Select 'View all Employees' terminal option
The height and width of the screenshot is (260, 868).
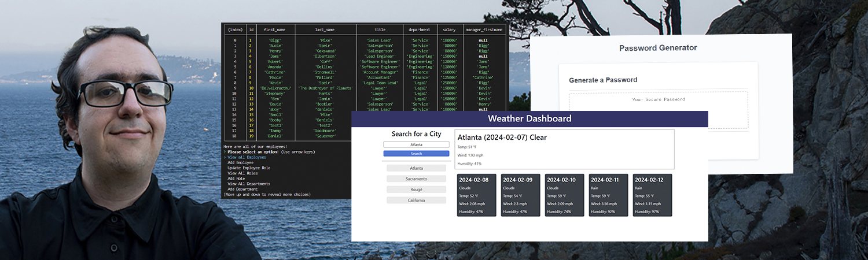(247, 157)
